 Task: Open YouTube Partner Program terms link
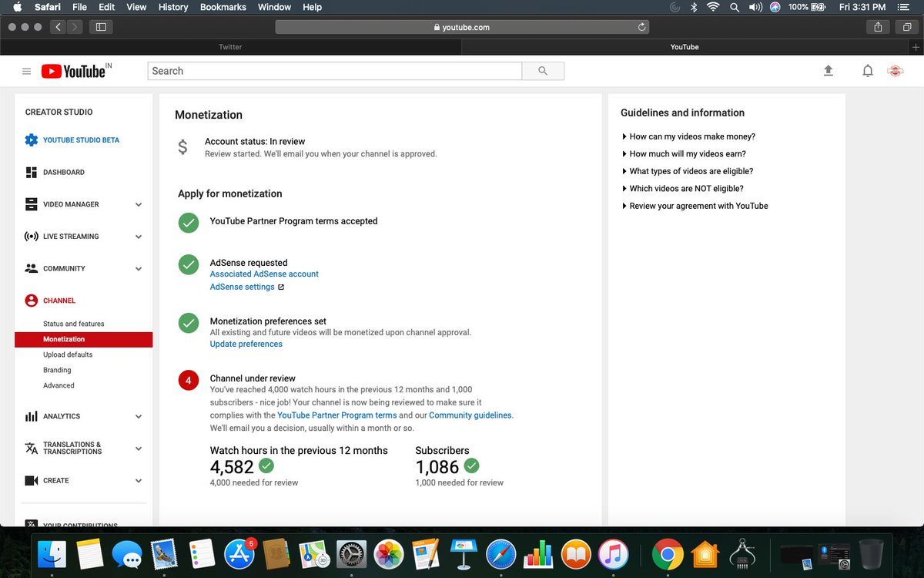pyautogui.click(x=337, y=415)
